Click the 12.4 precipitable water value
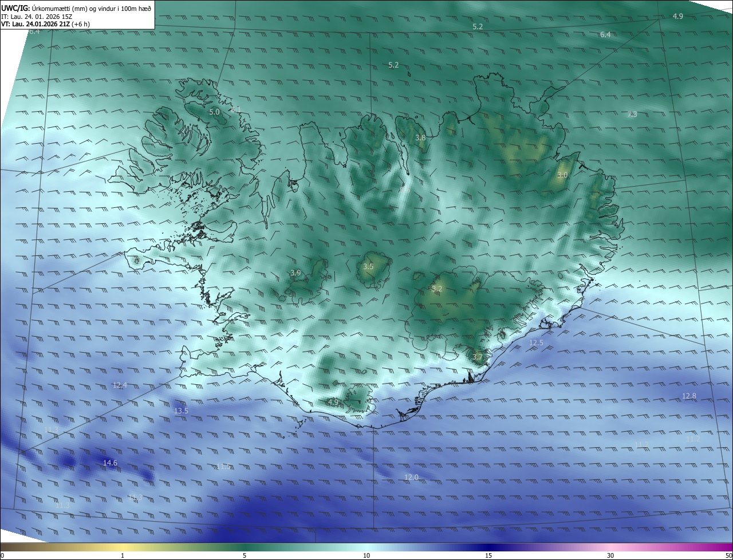 120,385
